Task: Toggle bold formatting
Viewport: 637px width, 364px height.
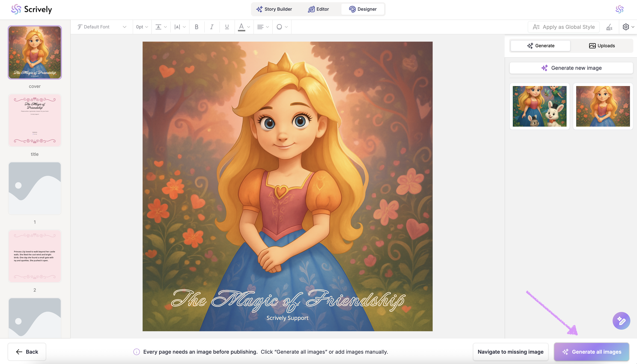Action: point(196,27)
